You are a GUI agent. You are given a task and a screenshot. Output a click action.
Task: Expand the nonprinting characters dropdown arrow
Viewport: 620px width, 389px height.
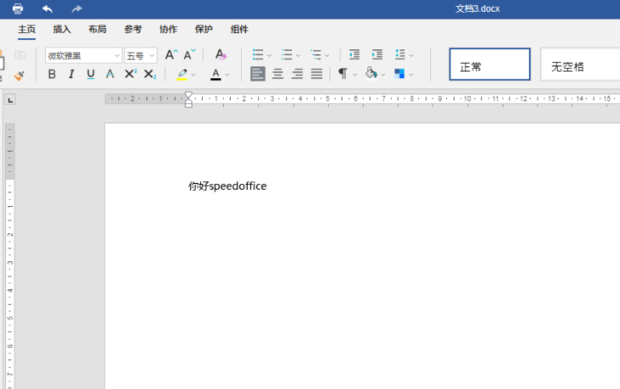click(x=355, y=75)
